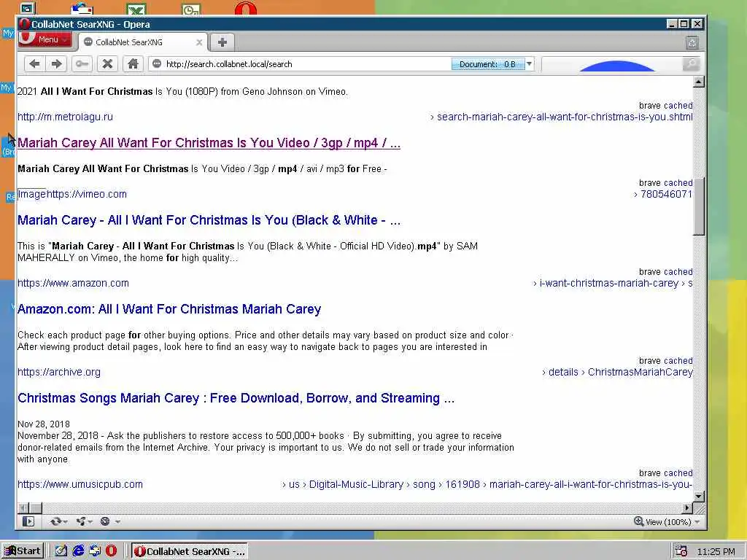The image size is (747, 560).
Task: Open the http://m.metrolagu.ru link
Action: (65, 117)
